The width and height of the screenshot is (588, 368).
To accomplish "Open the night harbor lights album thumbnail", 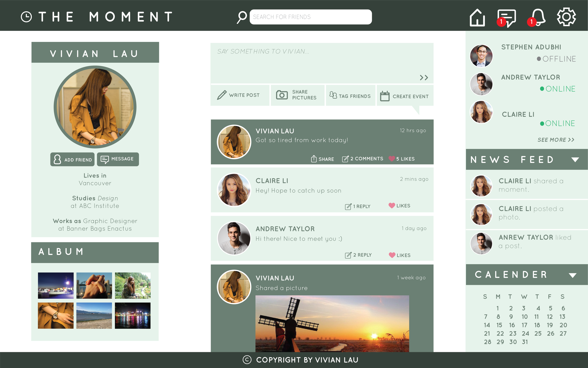I will click(x=132, y=315).
